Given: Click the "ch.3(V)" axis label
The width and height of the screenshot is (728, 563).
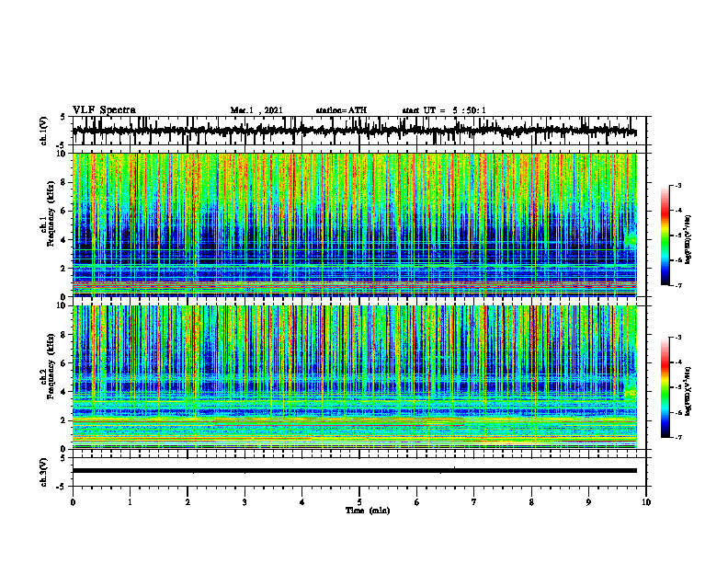Looking at the screenshot, I should point(44,473).
